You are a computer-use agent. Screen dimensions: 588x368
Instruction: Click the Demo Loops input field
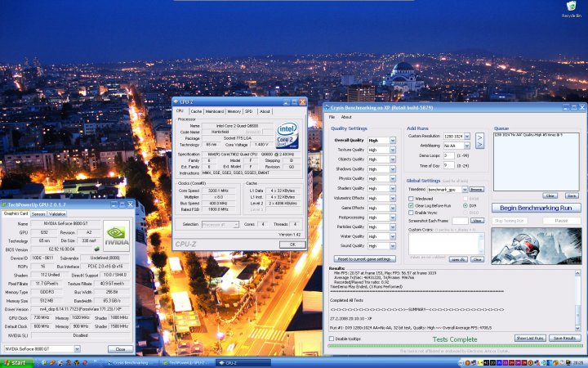[449, 155]
